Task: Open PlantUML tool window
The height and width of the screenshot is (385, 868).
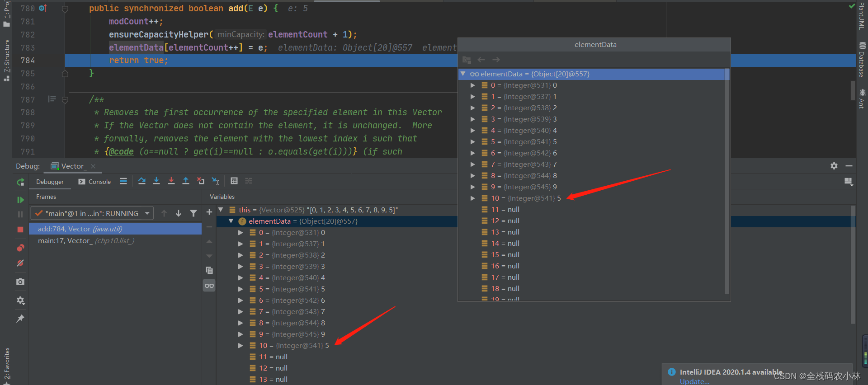Action: click(x=862, y=16)
